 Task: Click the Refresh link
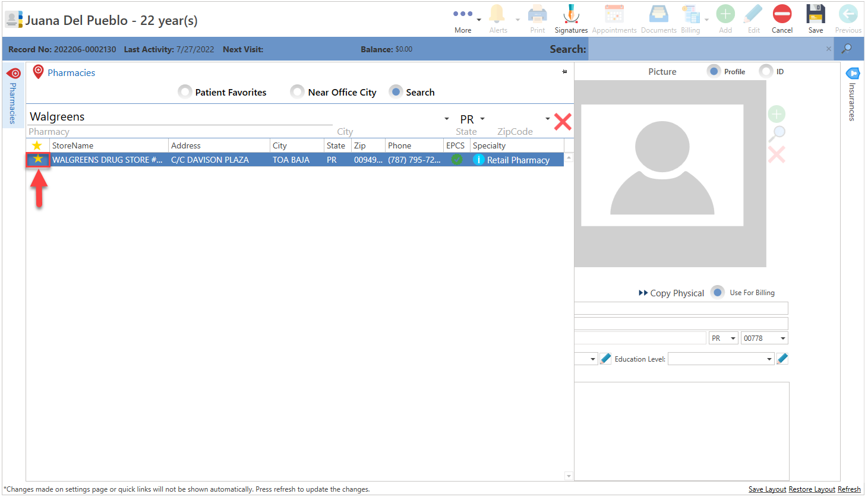point(849,489)
